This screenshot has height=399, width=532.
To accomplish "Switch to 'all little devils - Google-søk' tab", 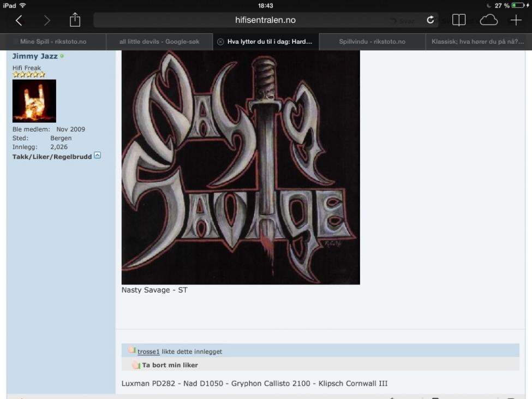I will 159,41.
